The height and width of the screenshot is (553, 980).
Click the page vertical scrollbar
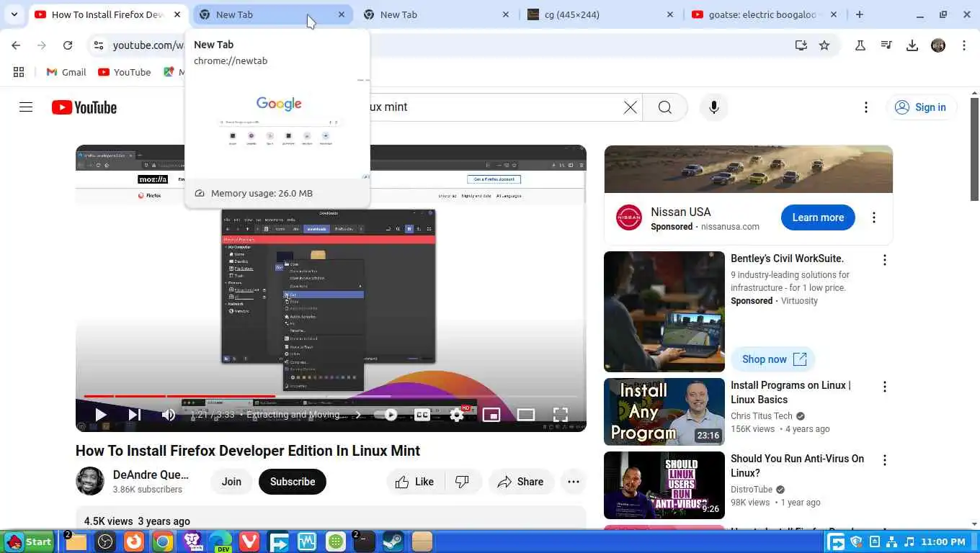(974, 150)
